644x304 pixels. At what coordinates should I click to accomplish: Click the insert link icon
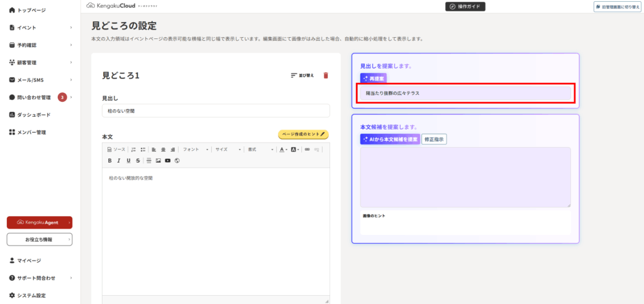[x=307, y=149]
